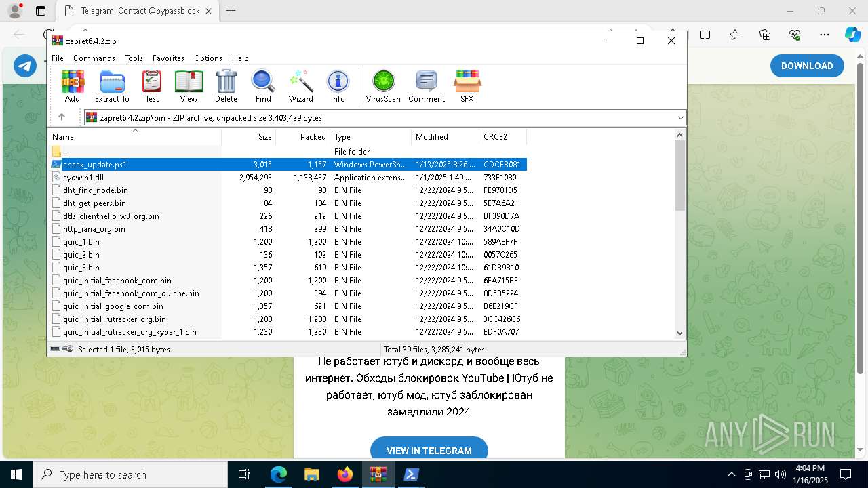Click the file list vertical scrollbar thumb
The height and width of the screenshot is (488, 868).
680,176
